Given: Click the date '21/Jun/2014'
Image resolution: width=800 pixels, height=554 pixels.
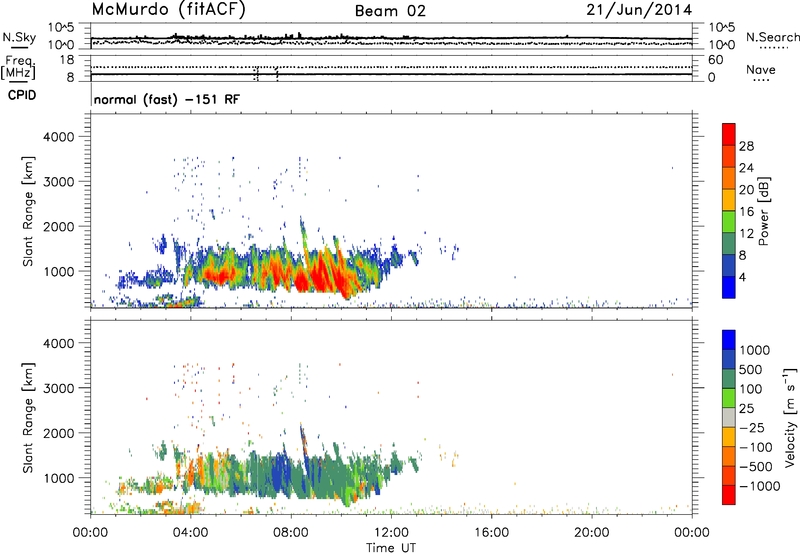Looking at the screenshot, I should [x=639, y=10].
